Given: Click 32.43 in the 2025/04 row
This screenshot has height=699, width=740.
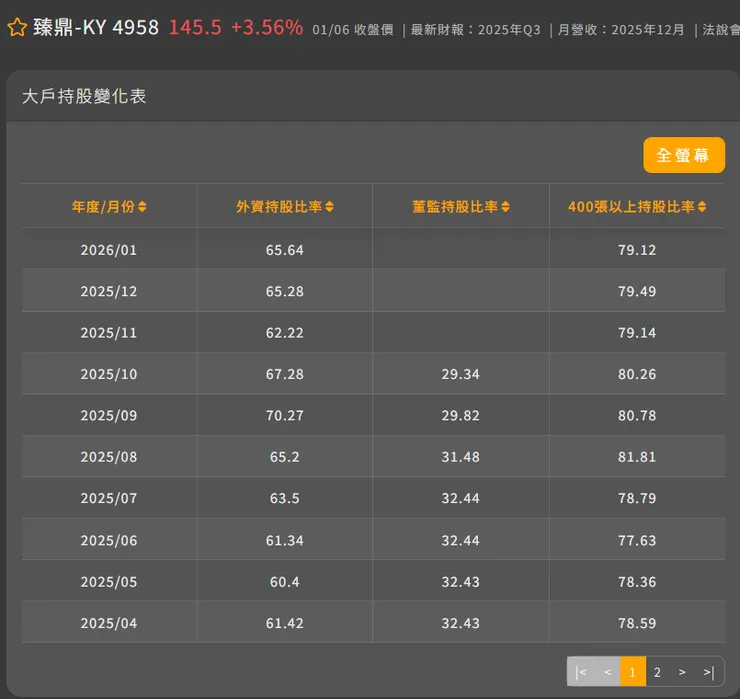Looking at the screenshot, I should tap(461, 623).
